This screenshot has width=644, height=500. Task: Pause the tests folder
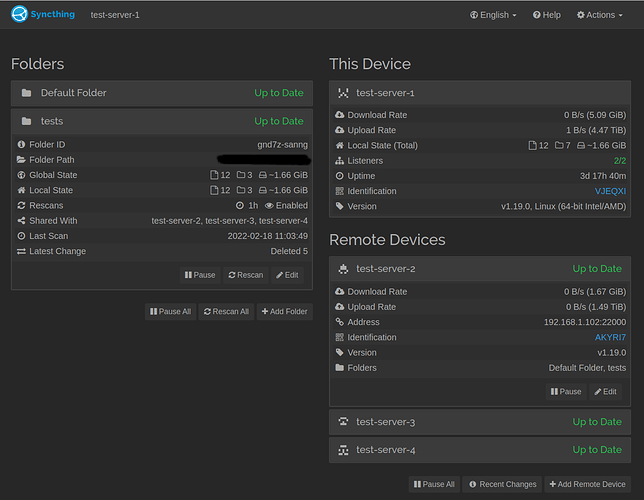coord(200,275)
